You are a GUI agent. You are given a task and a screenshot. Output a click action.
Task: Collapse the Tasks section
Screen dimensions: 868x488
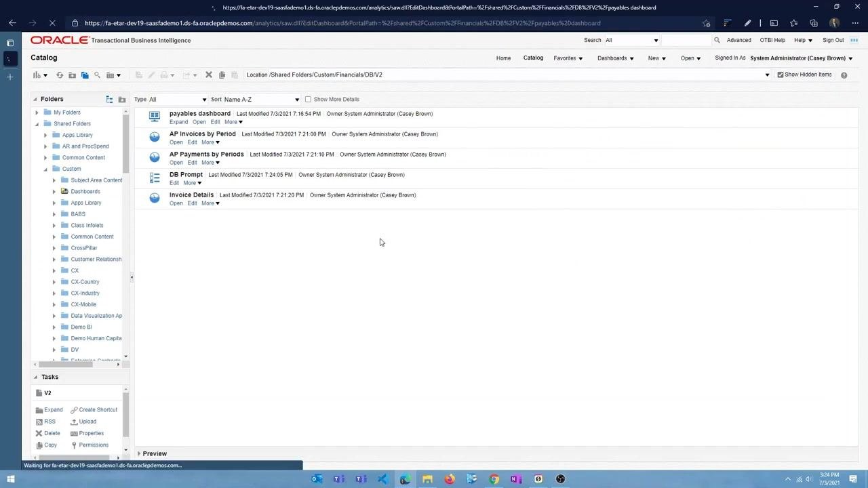coord(35,377)
